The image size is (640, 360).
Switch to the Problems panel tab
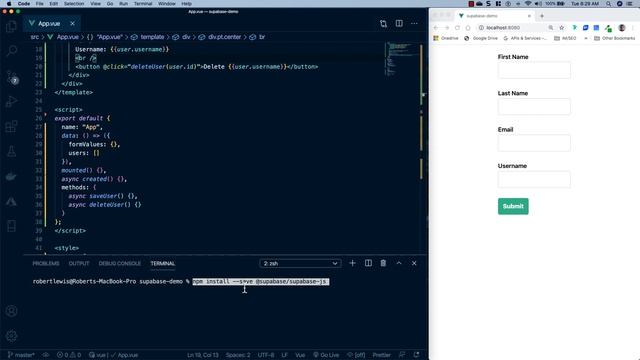point(46,264)
